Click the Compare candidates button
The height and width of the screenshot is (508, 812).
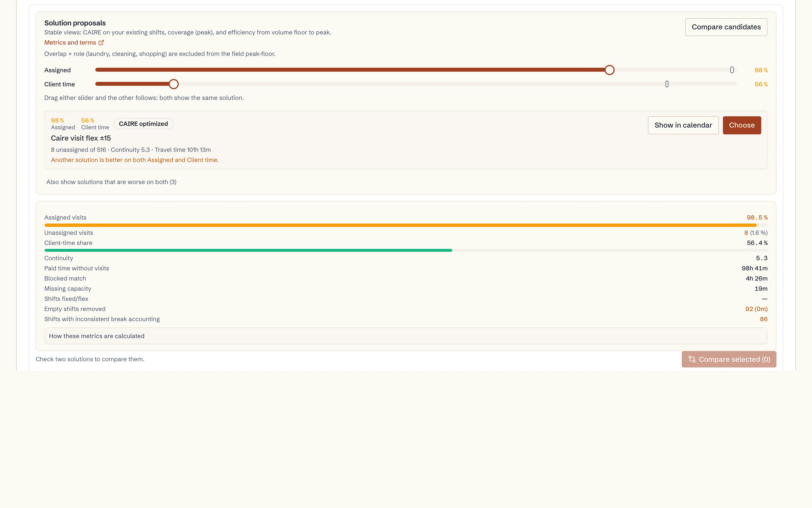[726, 27]
